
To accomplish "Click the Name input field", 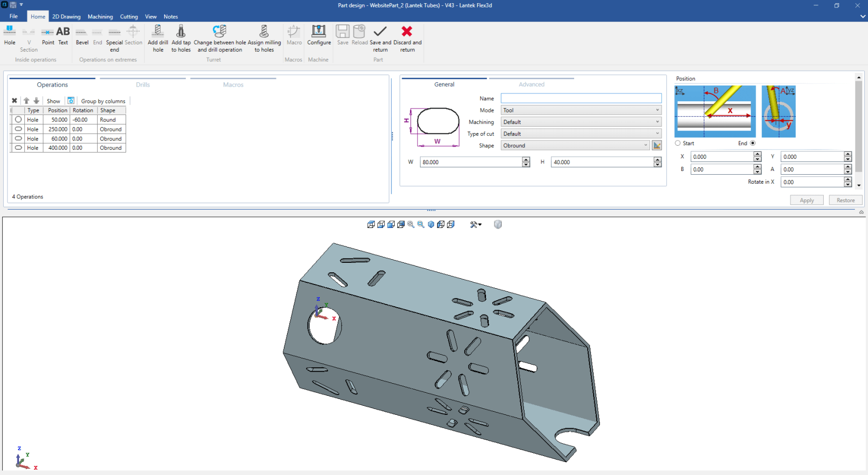I will (581, 99).
